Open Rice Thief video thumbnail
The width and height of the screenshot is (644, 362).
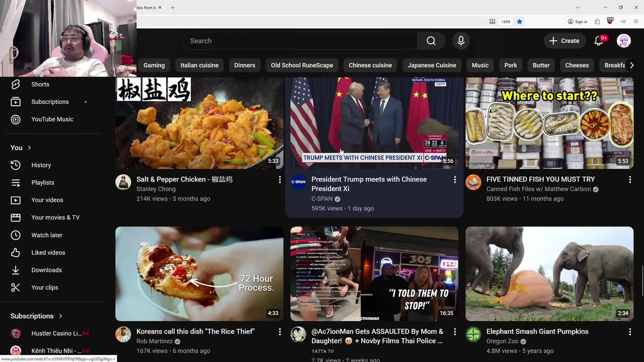click(199, 274)
